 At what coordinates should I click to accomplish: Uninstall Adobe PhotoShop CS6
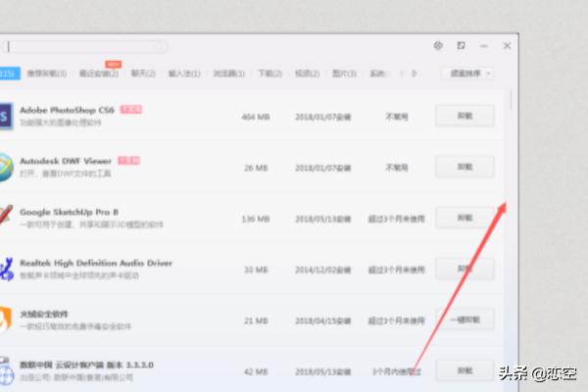click(465, 115)
